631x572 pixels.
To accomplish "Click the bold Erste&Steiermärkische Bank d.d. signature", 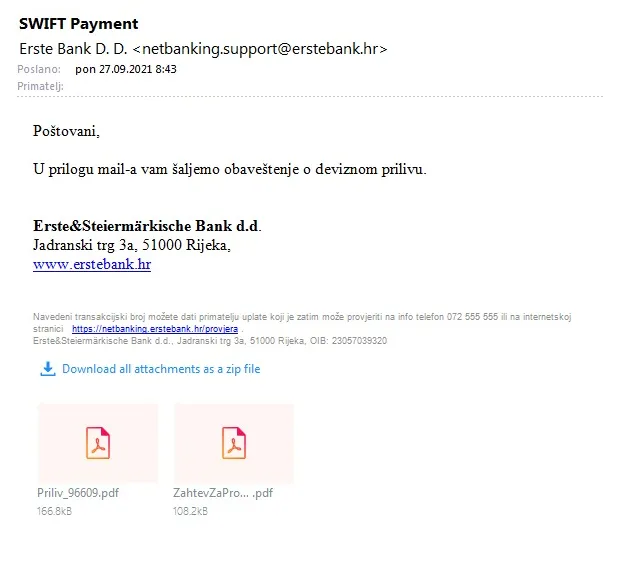I will 147,226.
